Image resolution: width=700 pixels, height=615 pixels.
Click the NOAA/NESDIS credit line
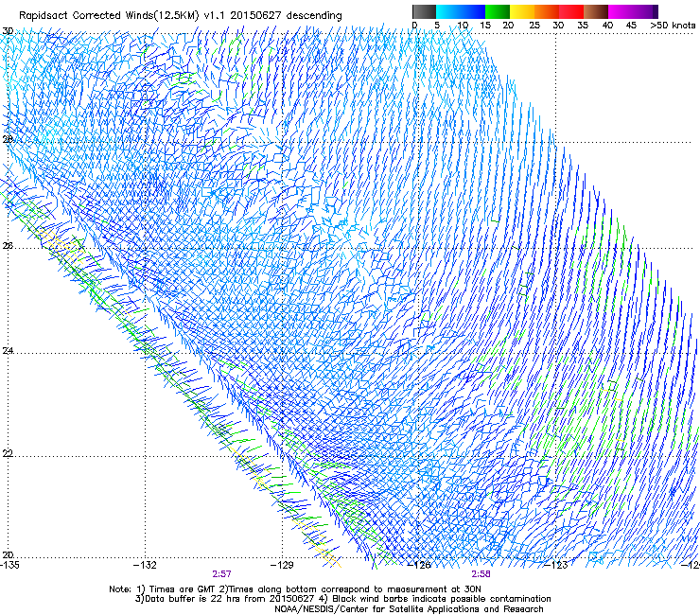point(409,609)
